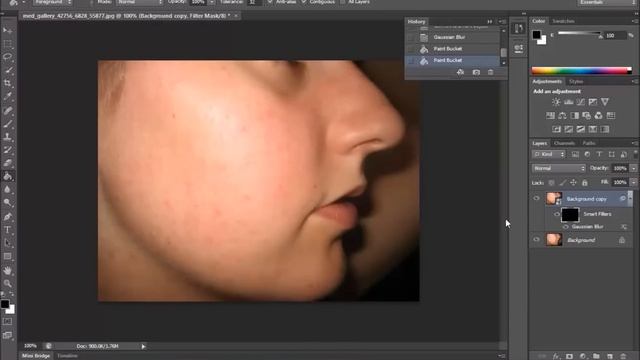Add a Vibrance adjustment

(x=604, y=102)
